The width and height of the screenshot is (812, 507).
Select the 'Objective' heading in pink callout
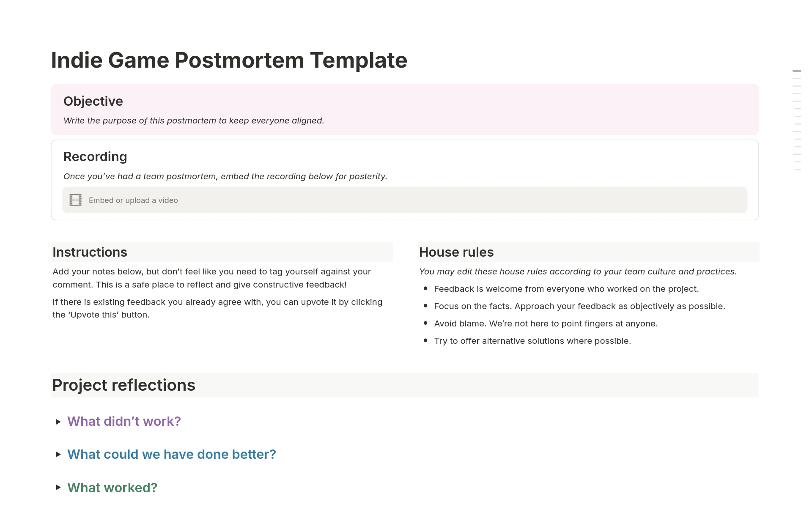tap(93, 101)
